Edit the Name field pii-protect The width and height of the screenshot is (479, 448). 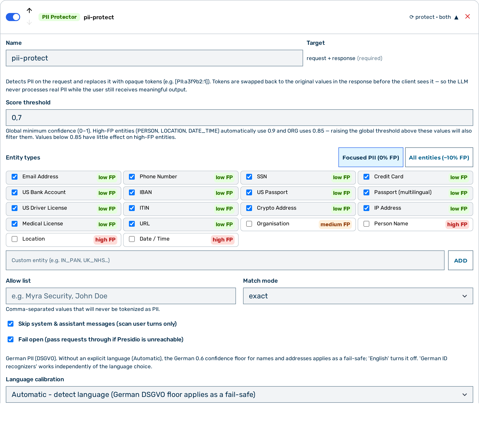tap(154, 58)
